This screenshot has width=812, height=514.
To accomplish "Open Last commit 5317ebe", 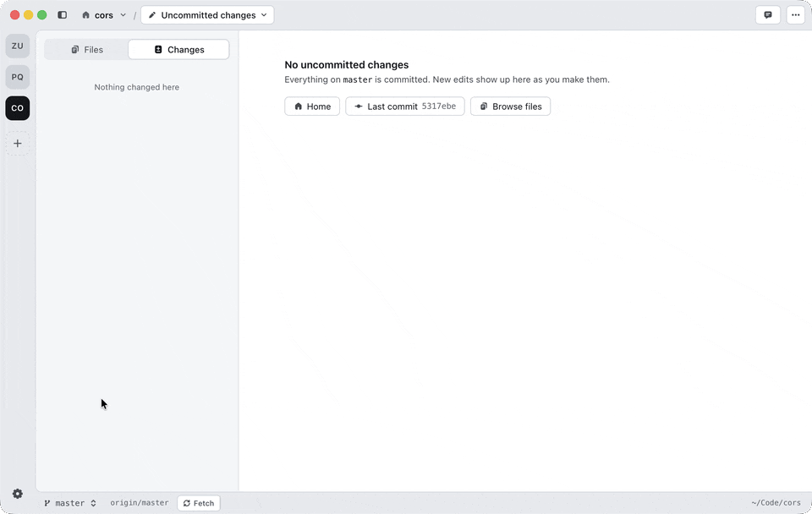I will pos(405,107).
